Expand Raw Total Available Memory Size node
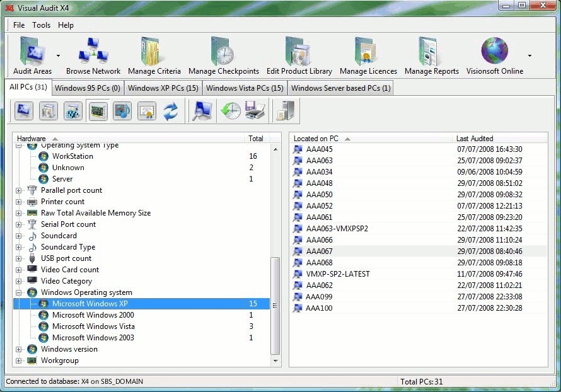The image size is (561, 392). [19, 214]
